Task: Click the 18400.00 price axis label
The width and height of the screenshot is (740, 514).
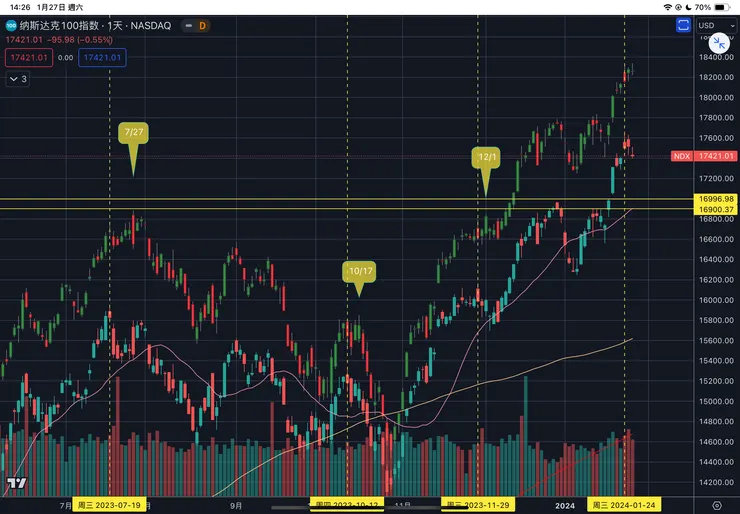Action: (x=716, y=57)
